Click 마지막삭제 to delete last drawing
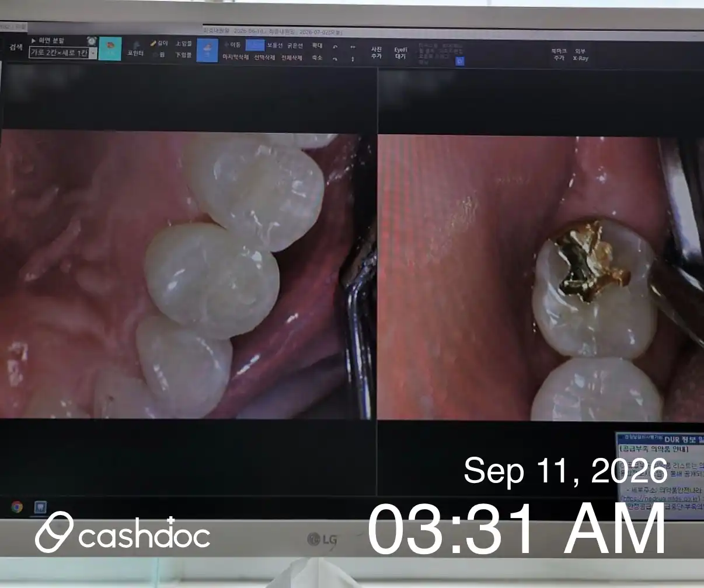The image size is (704, 588). [x=235, y=57]
